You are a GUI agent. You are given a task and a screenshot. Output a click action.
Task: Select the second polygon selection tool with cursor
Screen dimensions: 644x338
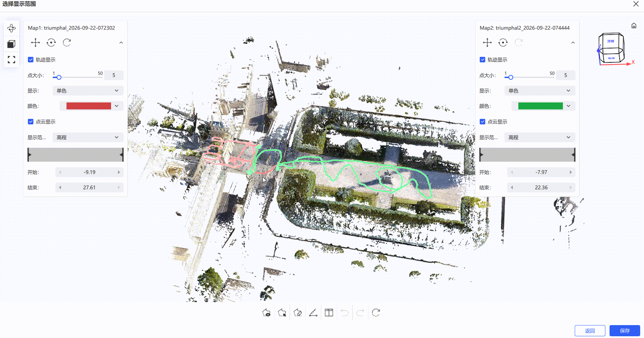click(x=282, y=313)
